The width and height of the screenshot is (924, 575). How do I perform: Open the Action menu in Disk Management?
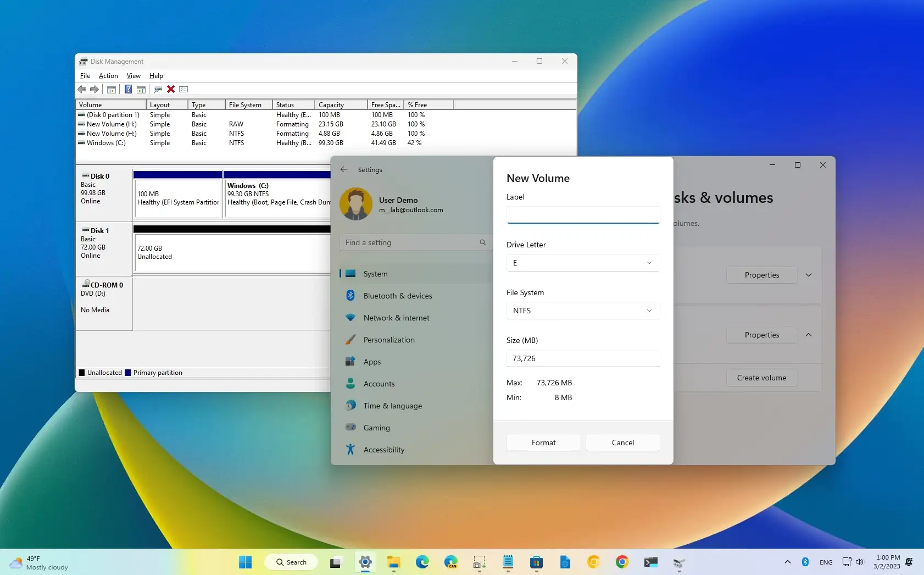[108, 76]
